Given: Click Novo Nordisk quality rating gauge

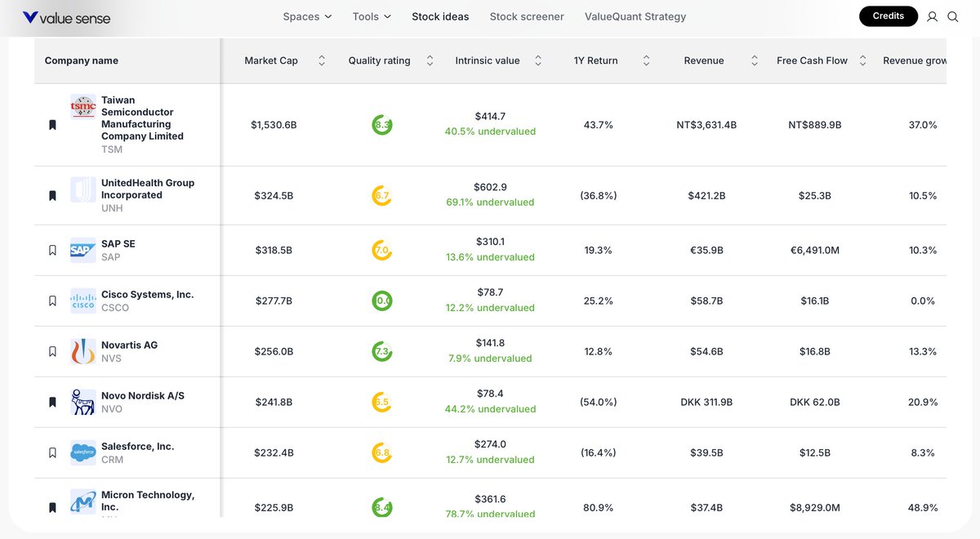Looking at the screenshot, I should pyautogui.click(x=382, y=402).
